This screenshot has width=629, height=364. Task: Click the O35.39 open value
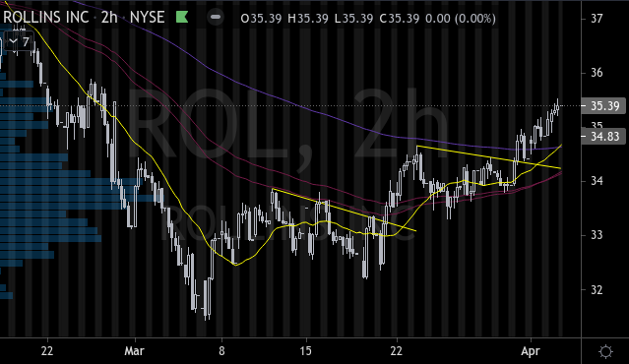(x=261, y=19)
